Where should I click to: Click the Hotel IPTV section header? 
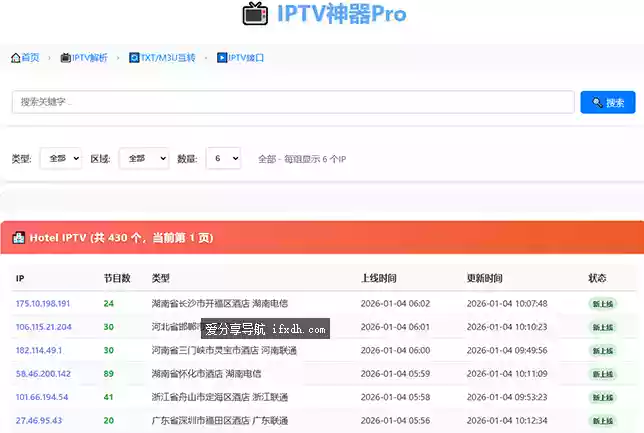point(322,237)
